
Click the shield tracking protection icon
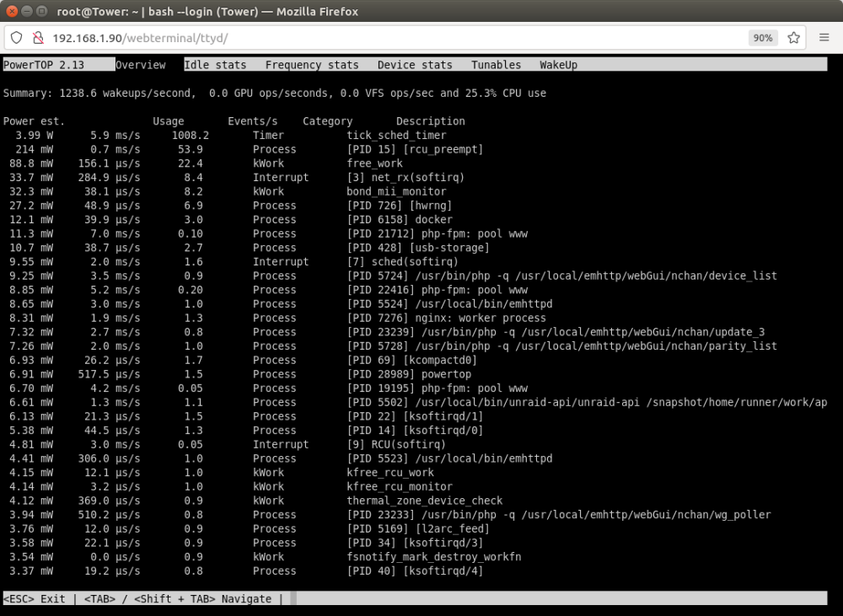17,38
